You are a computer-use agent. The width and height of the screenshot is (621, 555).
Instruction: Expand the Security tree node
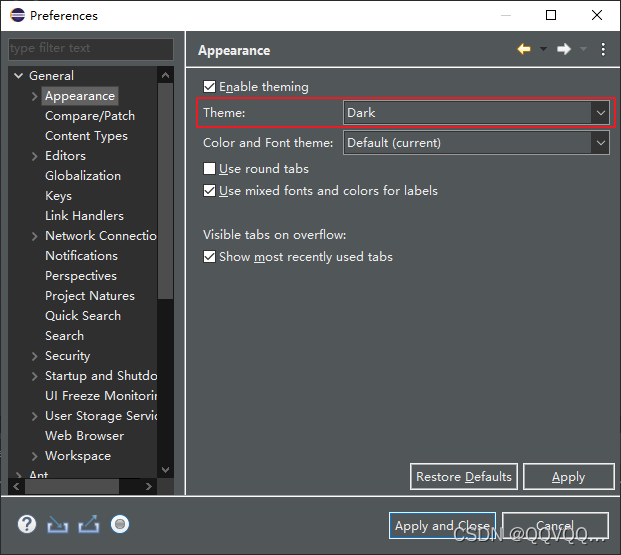(x=34, y=356)
